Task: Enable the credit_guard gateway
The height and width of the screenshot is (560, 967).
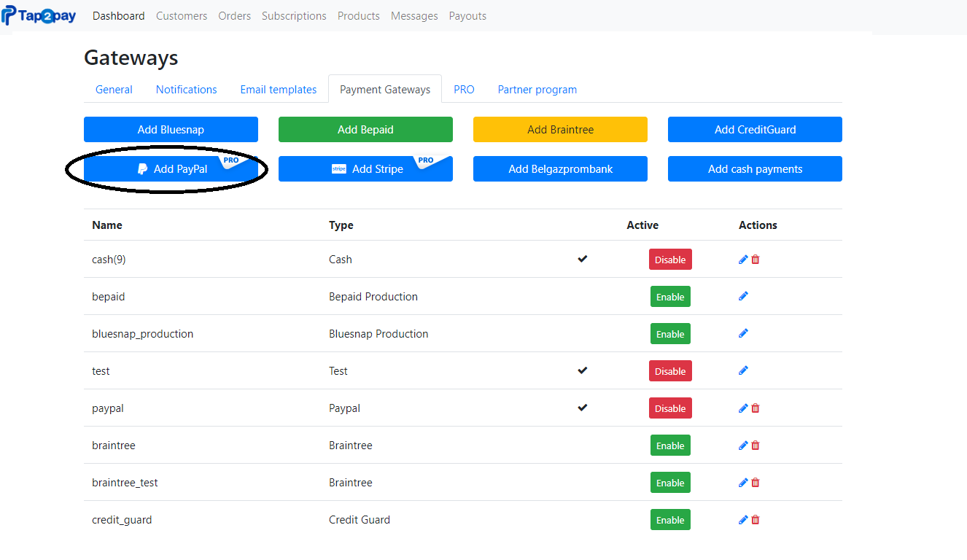Action: (670, 520)
